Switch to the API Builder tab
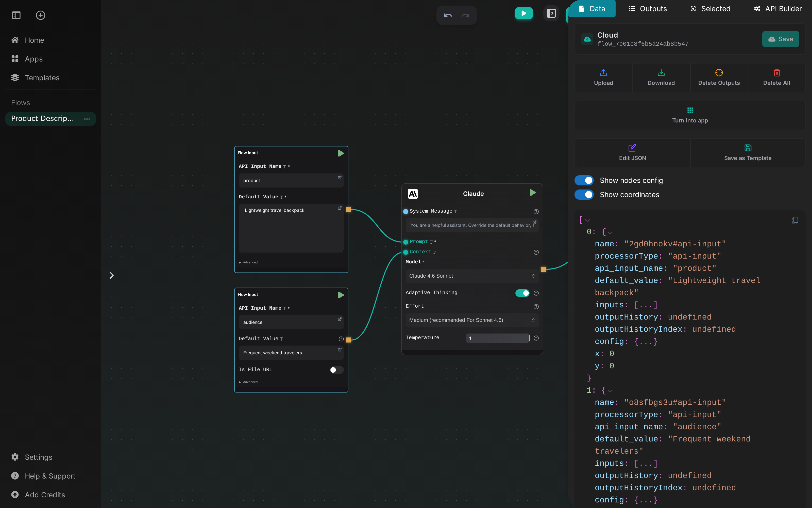This screenshot has height=508, width=812. tap(777, 9)
